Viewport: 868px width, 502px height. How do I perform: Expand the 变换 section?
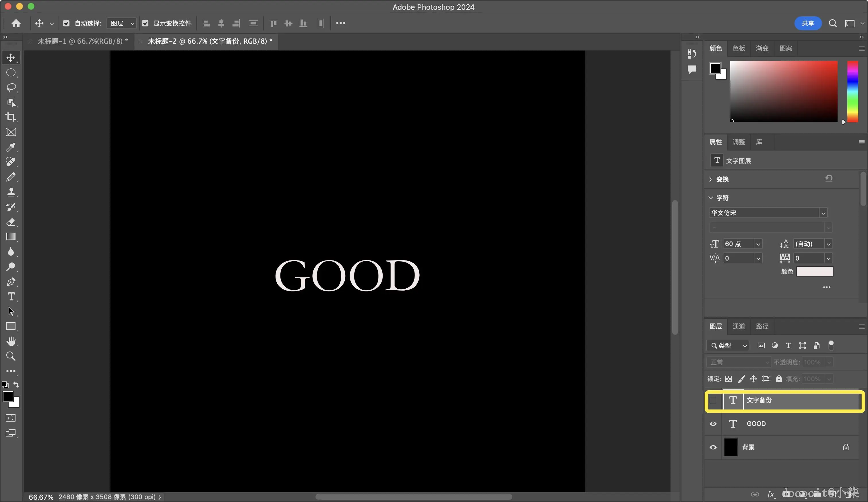711,179
